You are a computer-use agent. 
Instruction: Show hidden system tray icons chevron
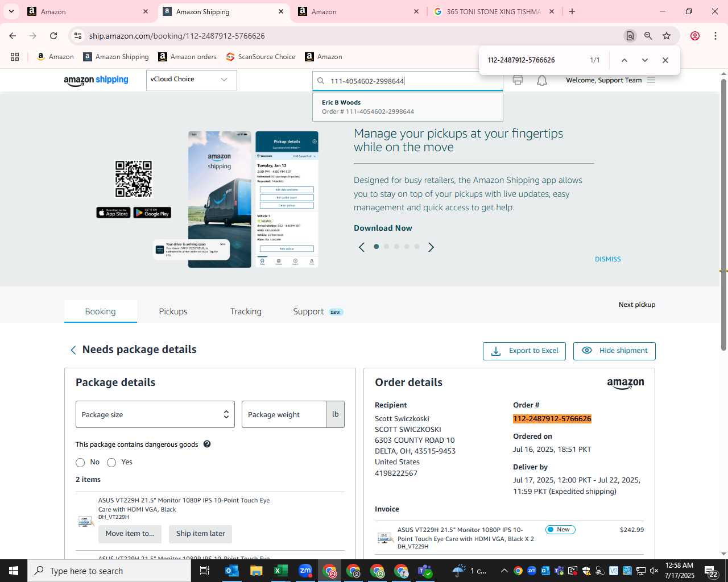click(504, 571)
